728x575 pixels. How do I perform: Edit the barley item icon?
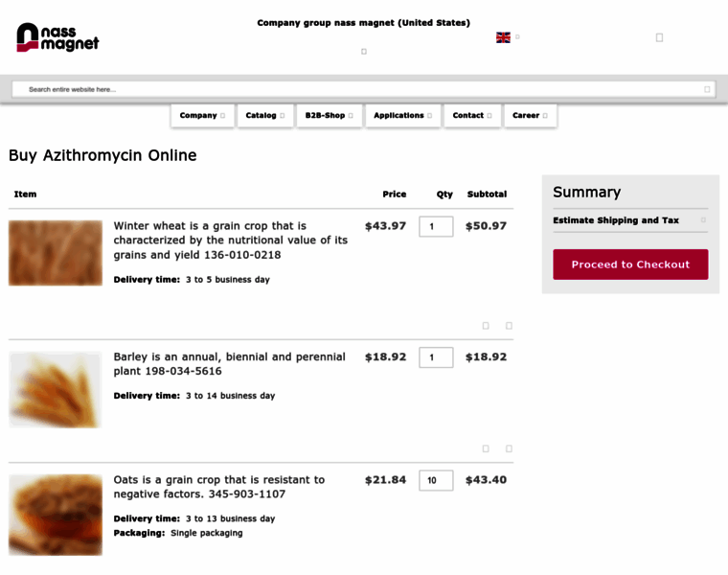(486, 448)
